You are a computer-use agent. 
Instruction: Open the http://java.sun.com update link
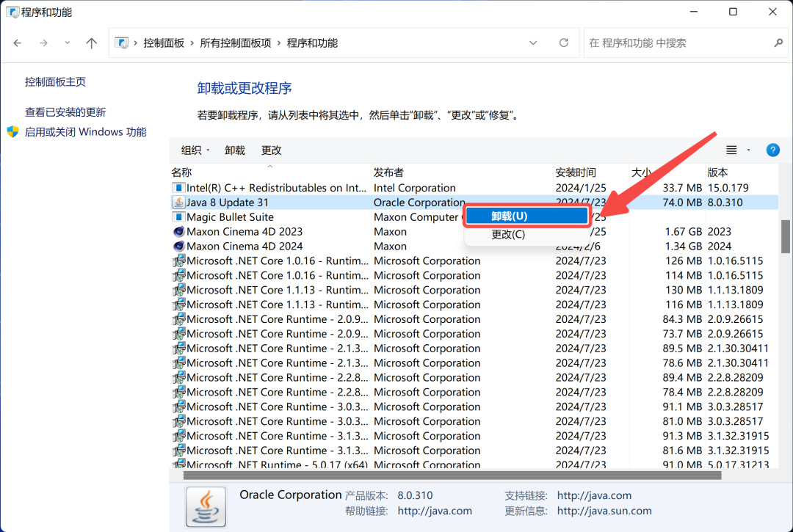point(604,511)
